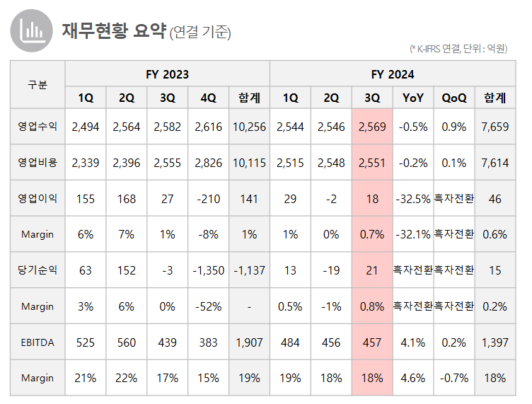Click the 재무현황 요약 title text

point(113,30)
